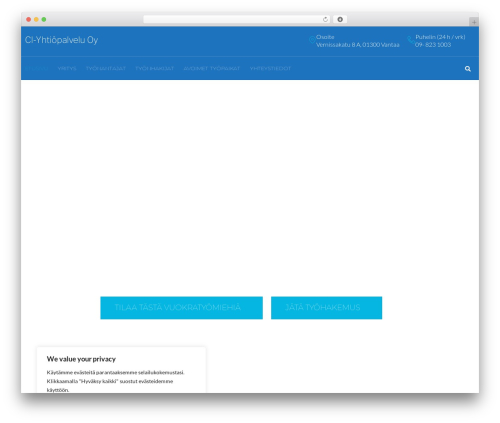Go to TYÖNANTAJAT menu item

tap(106, 68)
